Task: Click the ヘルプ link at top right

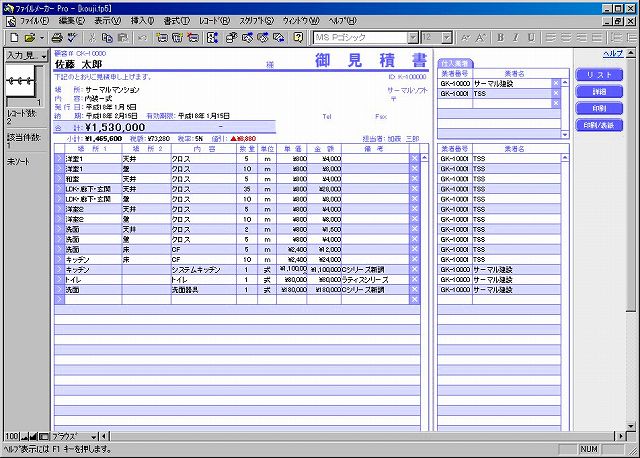Action: [x=611, y=52]
